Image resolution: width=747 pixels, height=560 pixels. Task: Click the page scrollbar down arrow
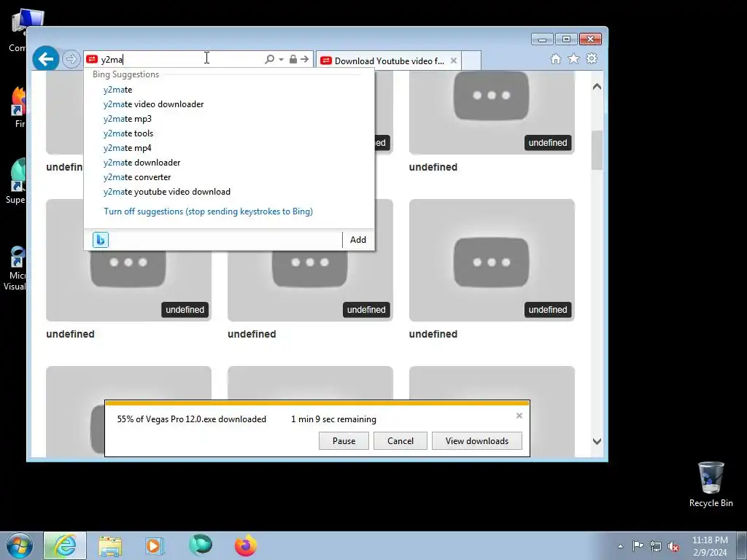coord(597,441)
